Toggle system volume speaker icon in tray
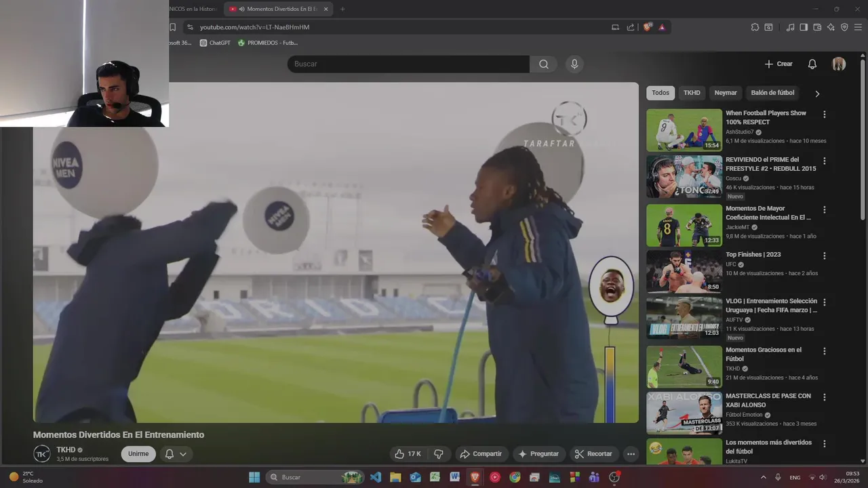 click(x=823, y=477)
